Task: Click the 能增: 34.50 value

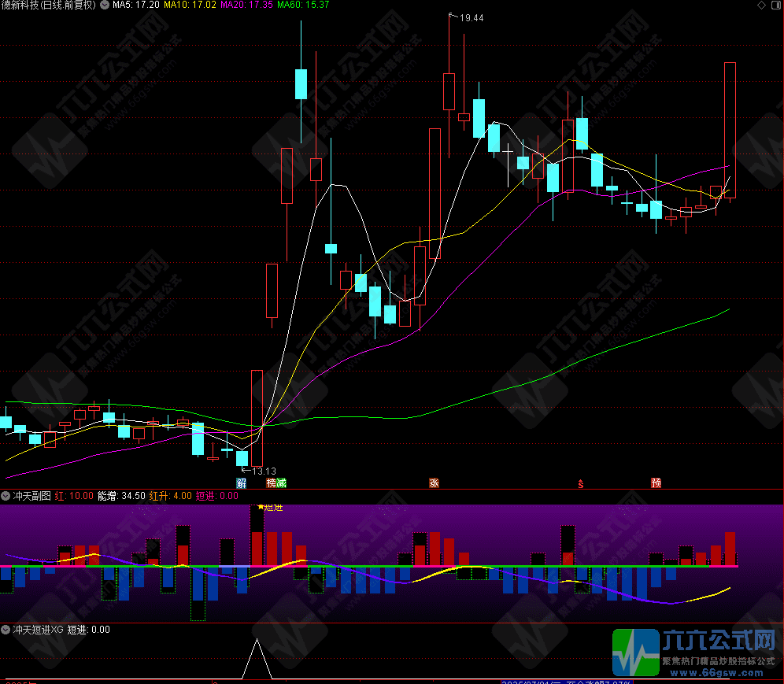Action: point(121,496)
